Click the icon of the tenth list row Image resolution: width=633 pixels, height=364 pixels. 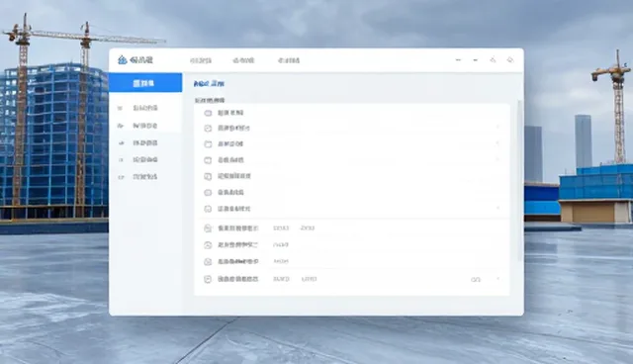208,262
